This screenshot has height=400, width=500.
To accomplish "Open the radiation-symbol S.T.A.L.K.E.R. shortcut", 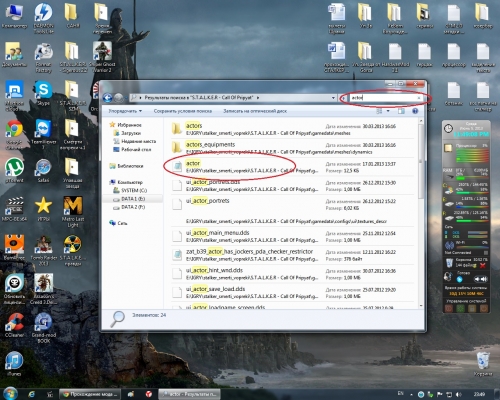I will coord(73,251).
